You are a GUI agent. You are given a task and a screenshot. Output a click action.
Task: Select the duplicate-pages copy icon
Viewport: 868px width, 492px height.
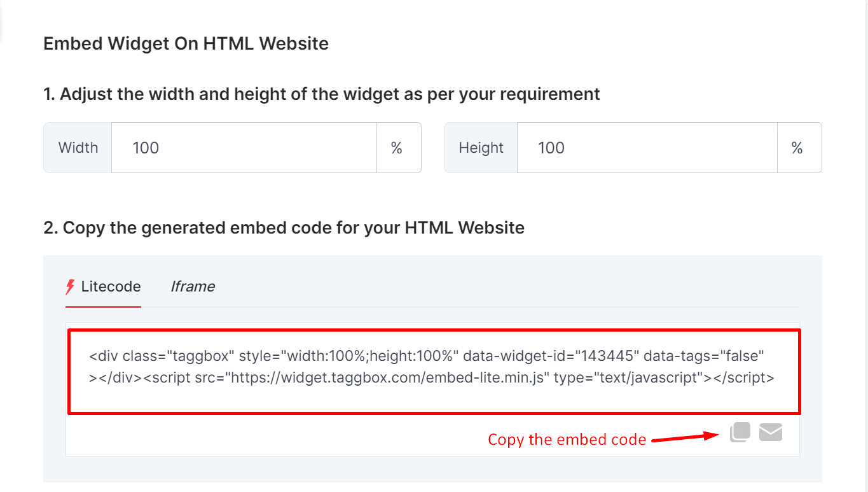(x=740, y=432)
